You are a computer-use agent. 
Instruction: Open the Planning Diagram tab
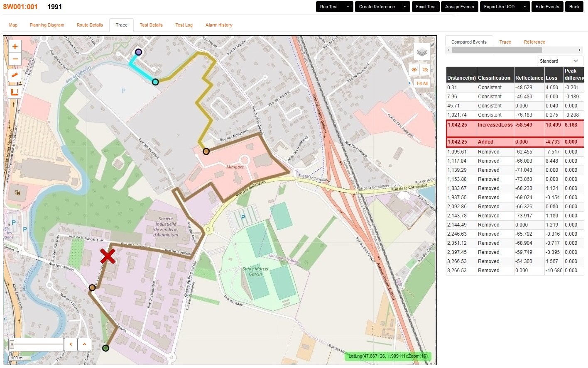[x=47, y=25]
